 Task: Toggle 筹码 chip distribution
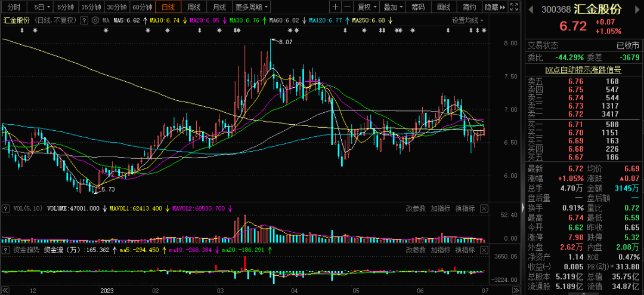click(419, 7)
